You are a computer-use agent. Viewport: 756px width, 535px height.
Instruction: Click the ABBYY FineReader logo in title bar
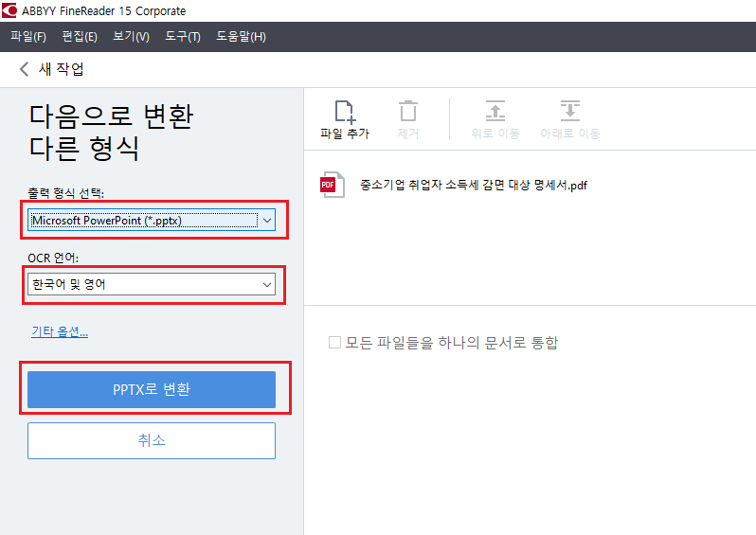[9, 10]
